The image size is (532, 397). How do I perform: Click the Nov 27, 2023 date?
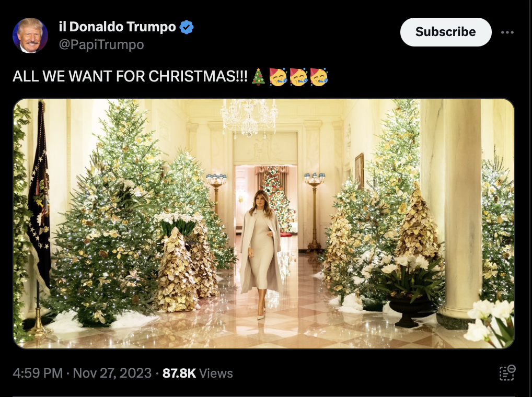pyautogui.click(x=112, y=373)
